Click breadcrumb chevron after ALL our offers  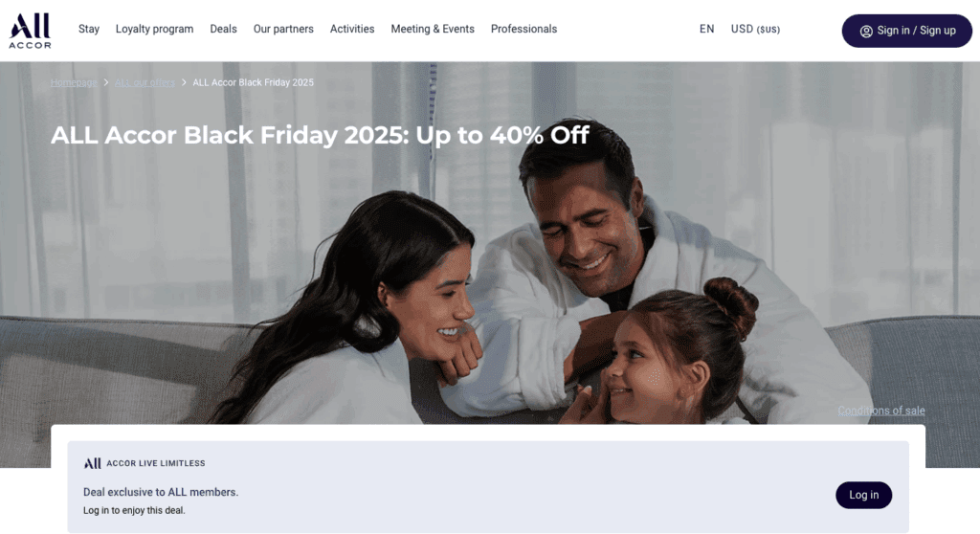[x=184, y=82]
